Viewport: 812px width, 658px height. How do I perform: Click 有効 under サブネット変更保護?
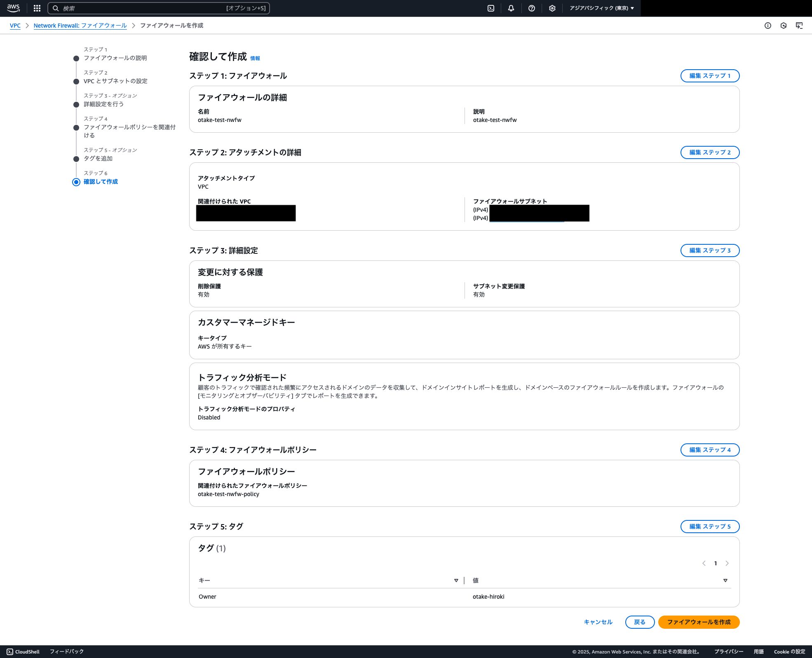479,295
